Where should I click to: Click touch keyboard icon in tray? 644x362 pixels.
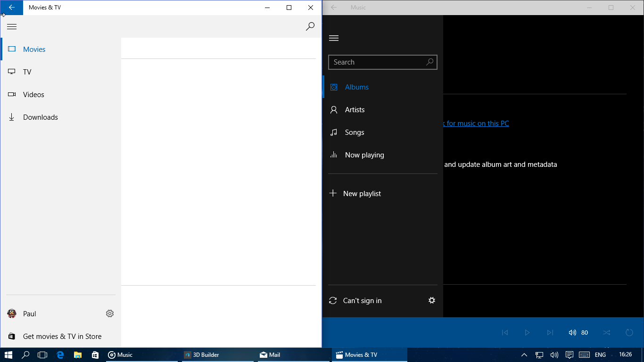585,355
